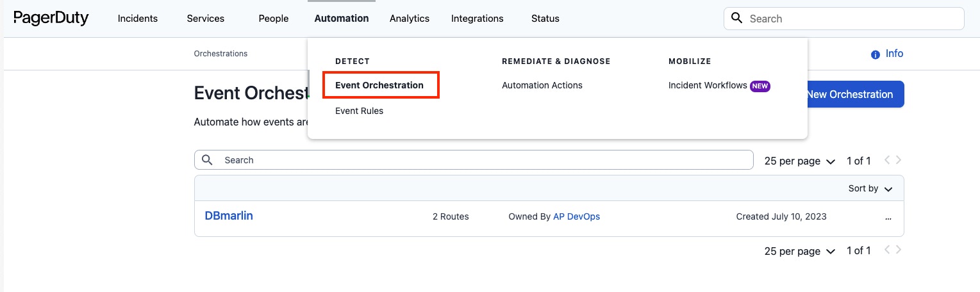Image resolution: width=980 pixels, height=292 pixels.
Task: Click the top 1 of 1 page indicator
Action: pyautogui.click(x=859, y=161)
